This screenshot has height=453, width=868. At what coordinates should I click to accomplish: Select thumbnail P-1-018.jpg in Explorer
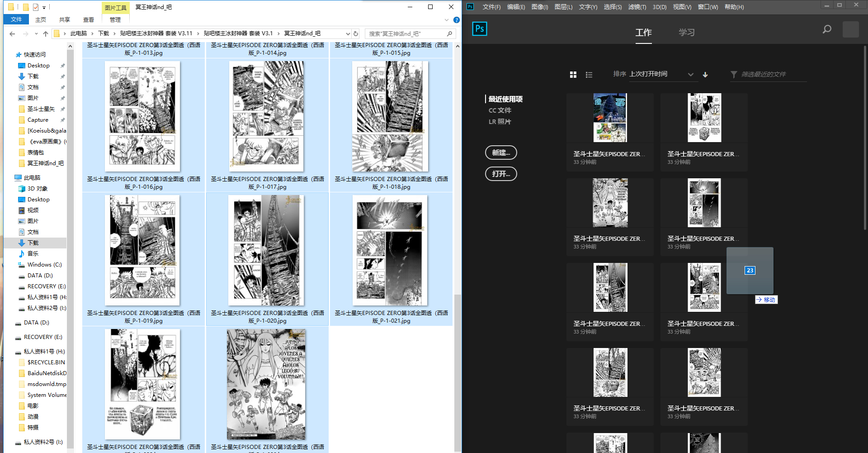(390, 116)
